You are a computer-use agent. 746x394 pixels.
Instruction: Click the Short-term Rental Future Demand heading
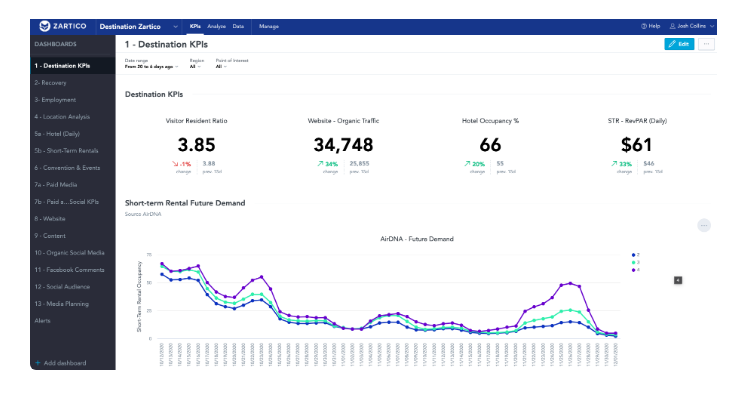pyautogui.click(x=185, y=203)
